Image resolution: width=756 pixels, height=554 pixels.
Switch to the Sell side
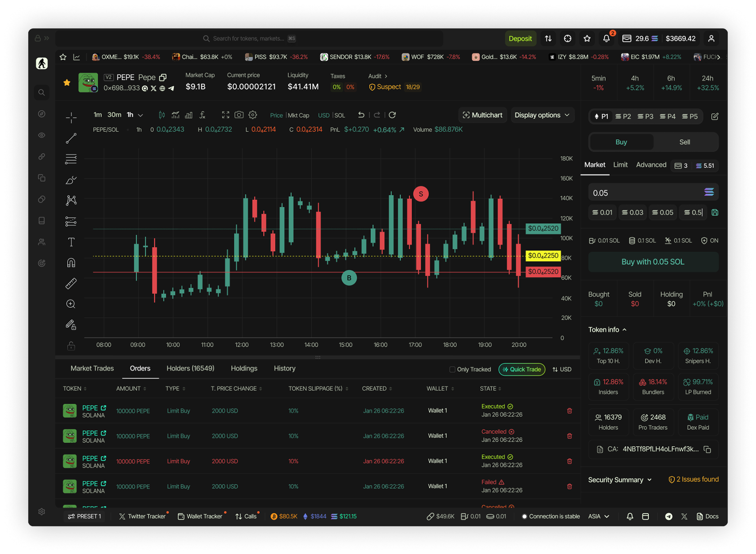pos(684,142)
